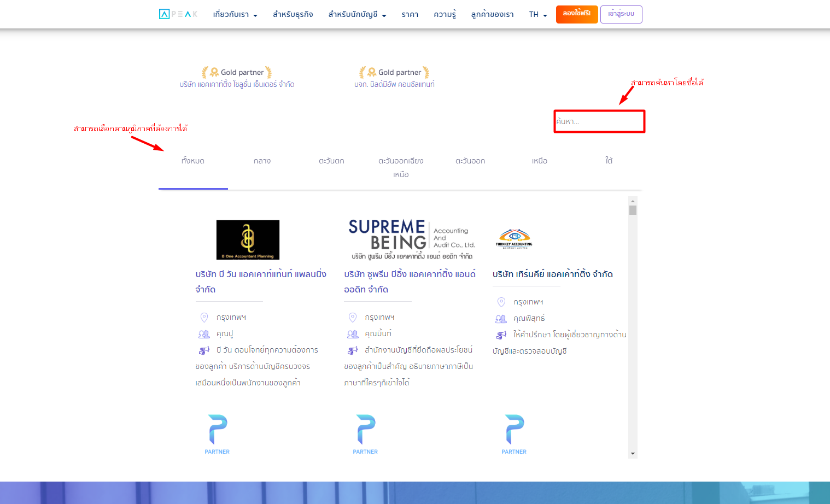Go to the สำหรับธุรกิจ page
This screenshot has width=830, height=504.
click(x=293, y=15)
